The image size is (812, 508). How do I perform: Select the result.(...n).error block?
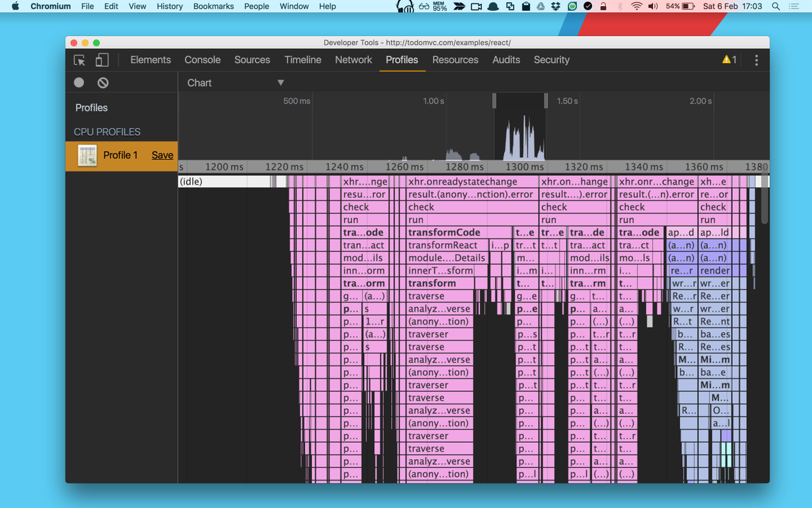tap(656, 194)
